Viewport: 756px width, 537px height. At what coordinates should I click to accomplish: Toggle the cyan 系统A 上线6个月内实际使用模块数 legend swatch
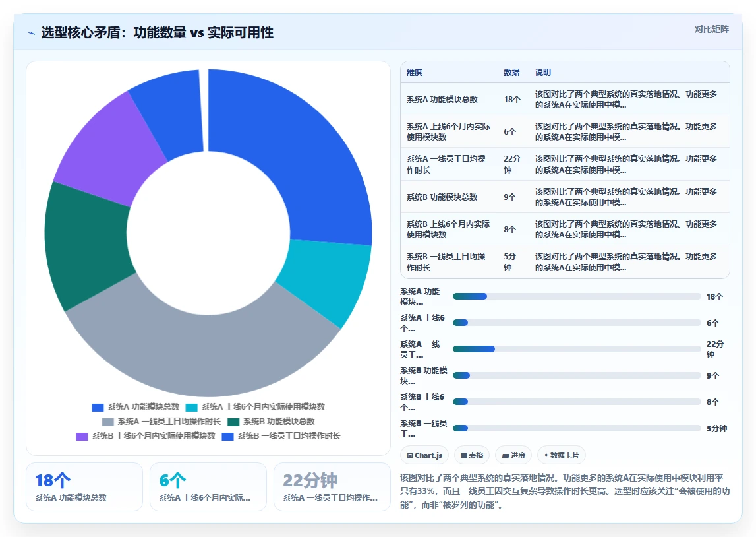tap(191, 407)
